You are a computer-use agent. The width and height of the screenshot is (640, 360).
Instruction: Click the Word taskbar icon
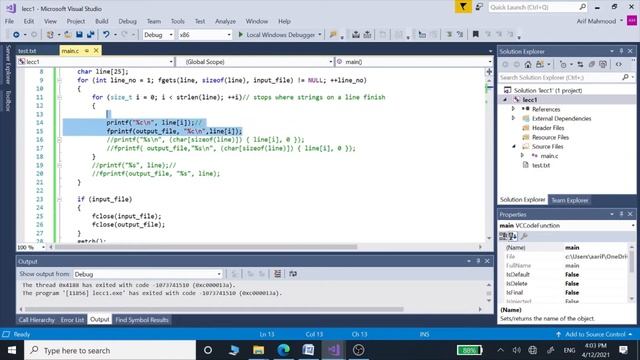(x=309, y=350)
